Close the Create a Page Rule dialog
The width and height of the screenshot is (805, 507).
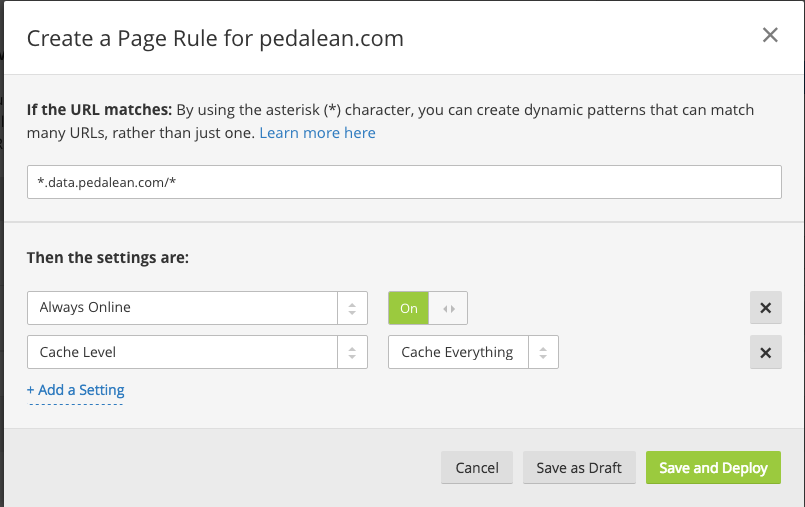point(770,36)
